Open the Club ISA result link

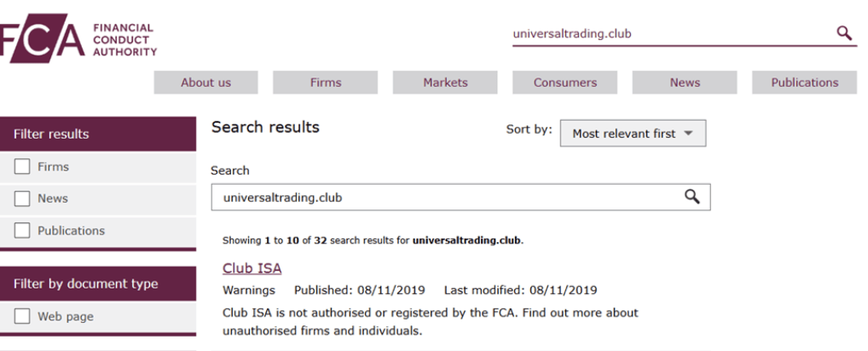pyautogui.click(x=252, y=268)
